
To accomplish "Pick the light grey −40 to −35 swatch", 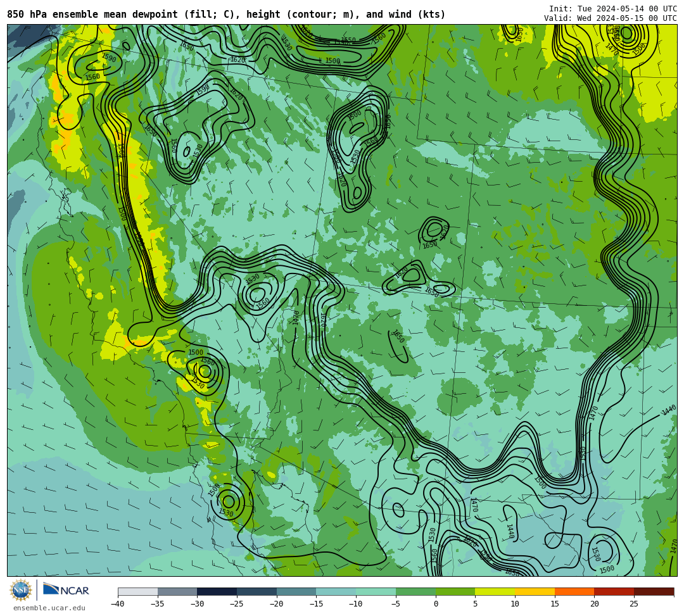I will pos(138,591).
